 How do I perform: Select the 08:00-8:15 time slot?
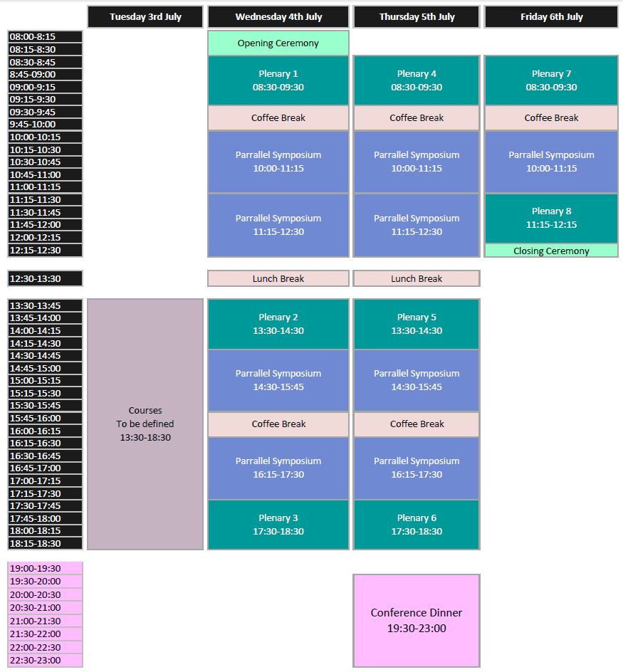(45, 37)
